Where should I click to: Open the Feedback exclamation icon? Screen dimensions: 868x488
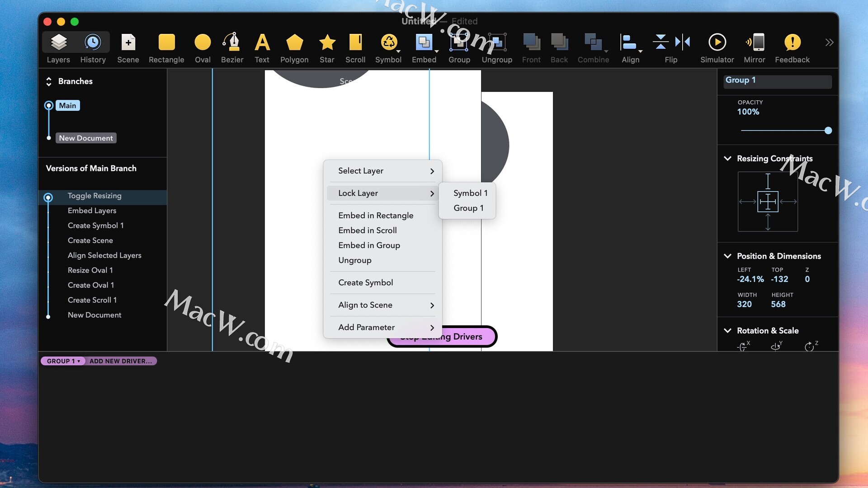click(x=792, y=42)
